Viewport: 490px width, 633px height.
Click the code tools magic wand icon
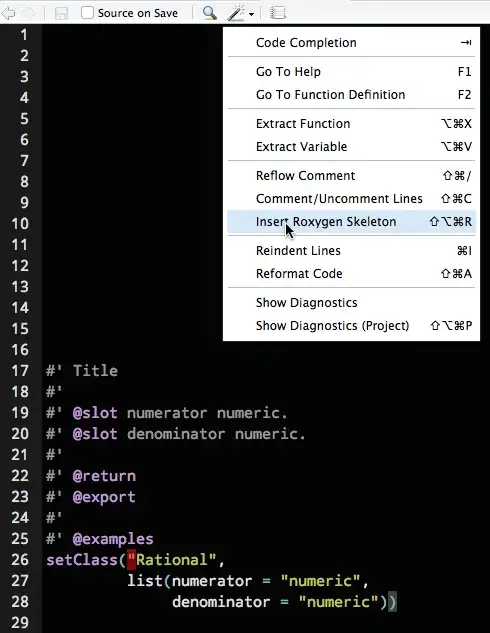(x=236, y=13)
